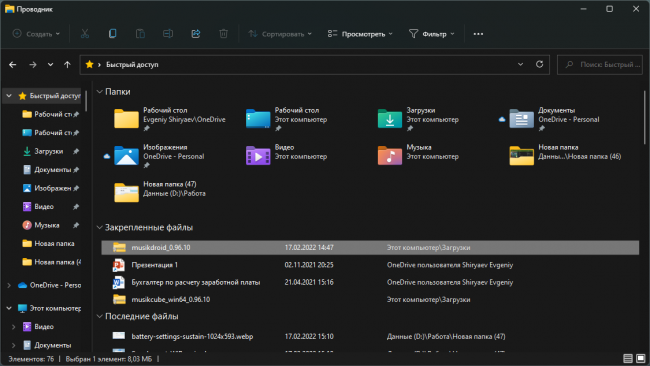Collapse Быстрый доступ in navigation tree
Image resolution: width=650 pixels, height=366 pixels.
click(x=9, y=96)
